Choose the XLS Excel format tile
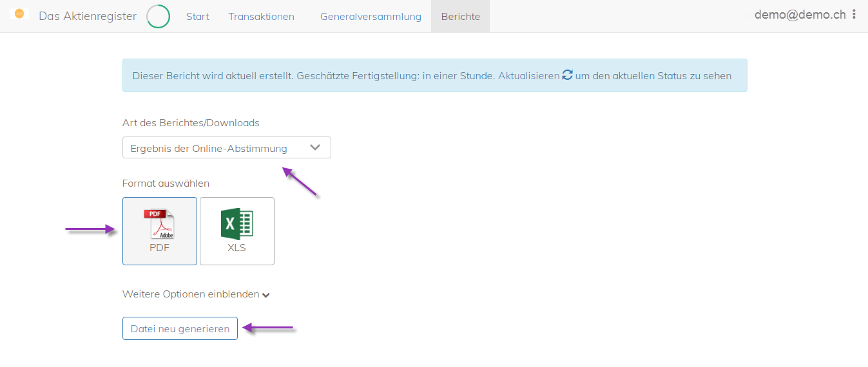The width and height of the screenshot is (868, 367). click(237, 231)
